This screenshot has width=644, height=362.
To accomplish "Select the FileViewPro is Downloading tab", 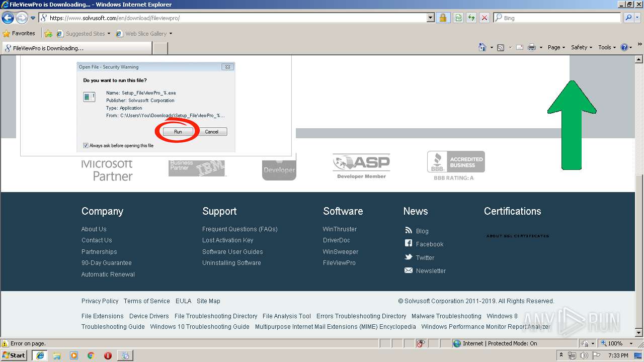I will [76, 48].
